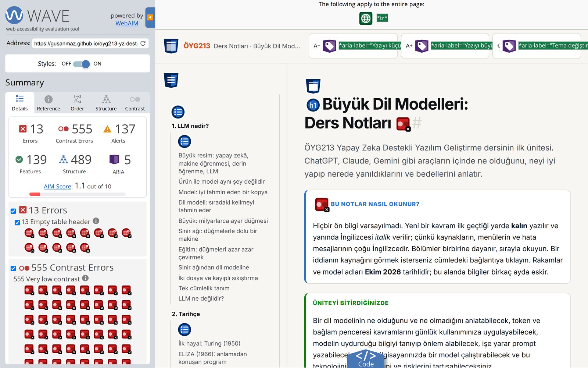Screen dimensions: 588x368
Task: Select the Details tab
Action: click(20, 103)
